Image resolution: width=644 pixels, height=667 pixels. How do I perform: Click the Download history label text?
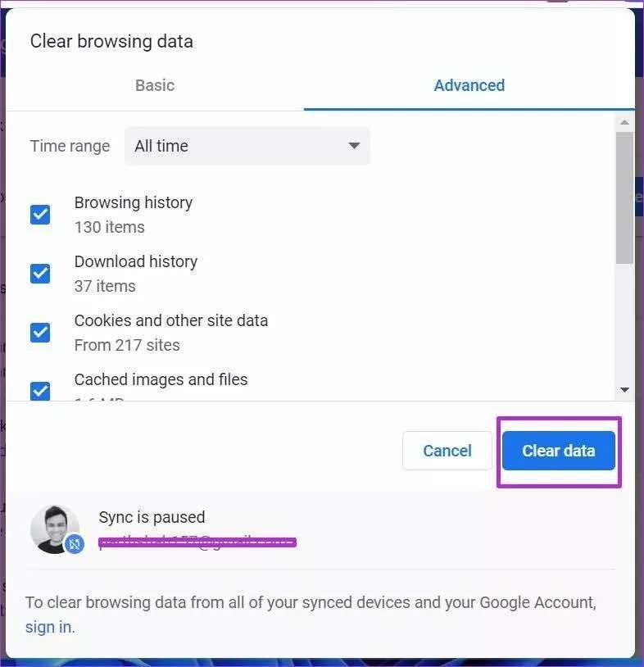pos(136,261)
